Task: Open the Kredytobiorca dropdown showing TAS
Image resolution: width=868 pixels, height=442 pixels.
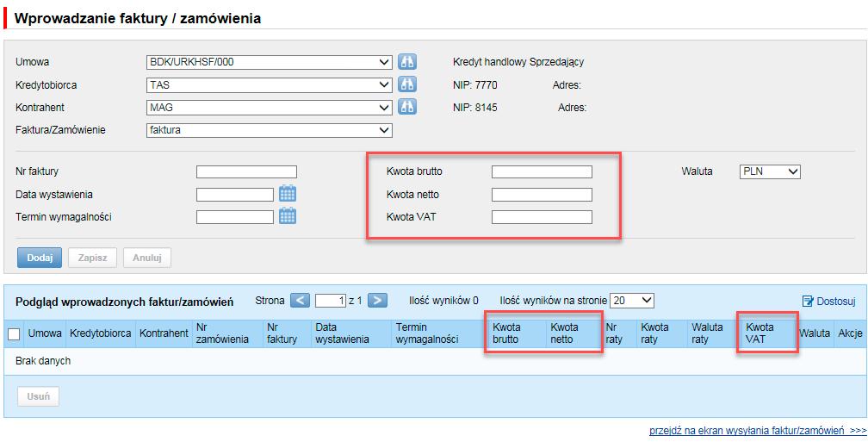Action: (x=269, y=85)
